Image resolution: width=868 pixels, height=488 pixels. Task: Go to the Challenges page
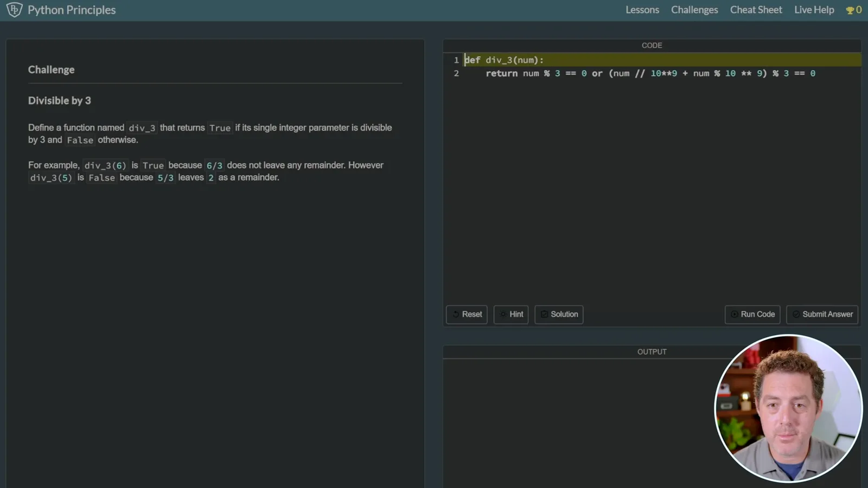(694, 10)
